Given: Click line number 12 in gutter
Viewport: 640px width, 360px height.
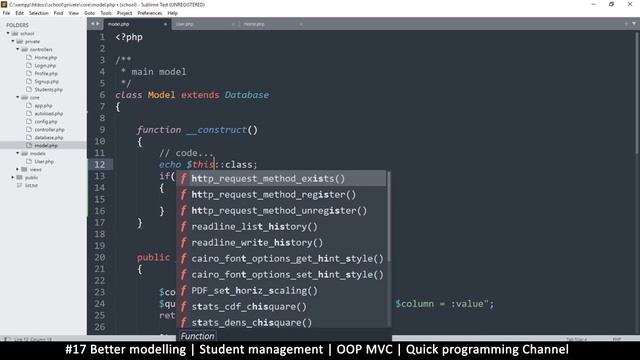Looking at the screenshot, I should [100, 164].
